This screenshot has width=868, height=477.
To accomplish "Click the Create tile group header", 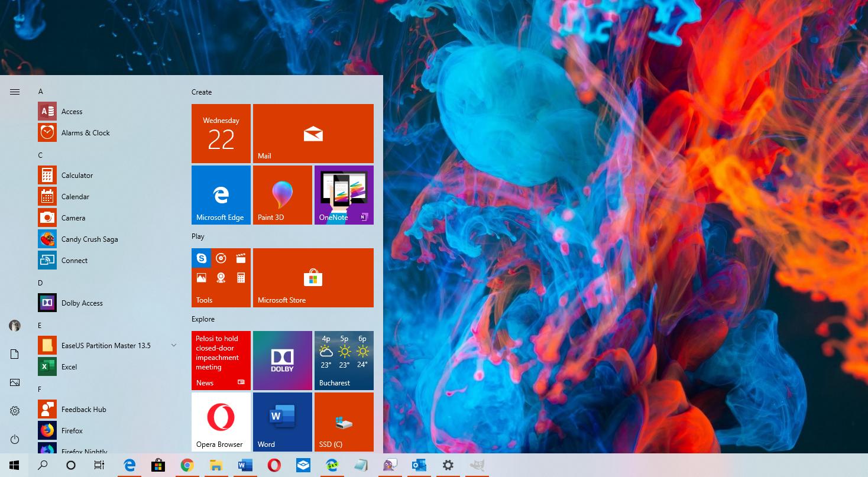I will (202, 92).
